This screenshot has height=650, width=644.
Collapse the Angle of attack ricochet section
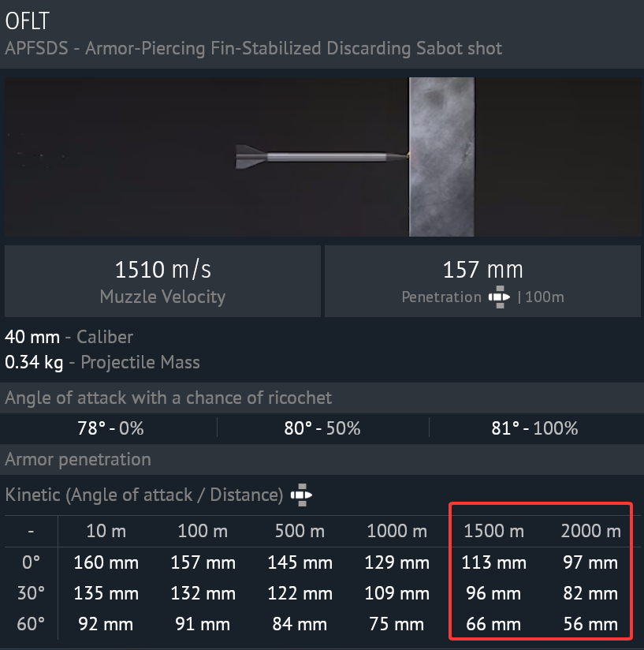(x=169, y=398)
